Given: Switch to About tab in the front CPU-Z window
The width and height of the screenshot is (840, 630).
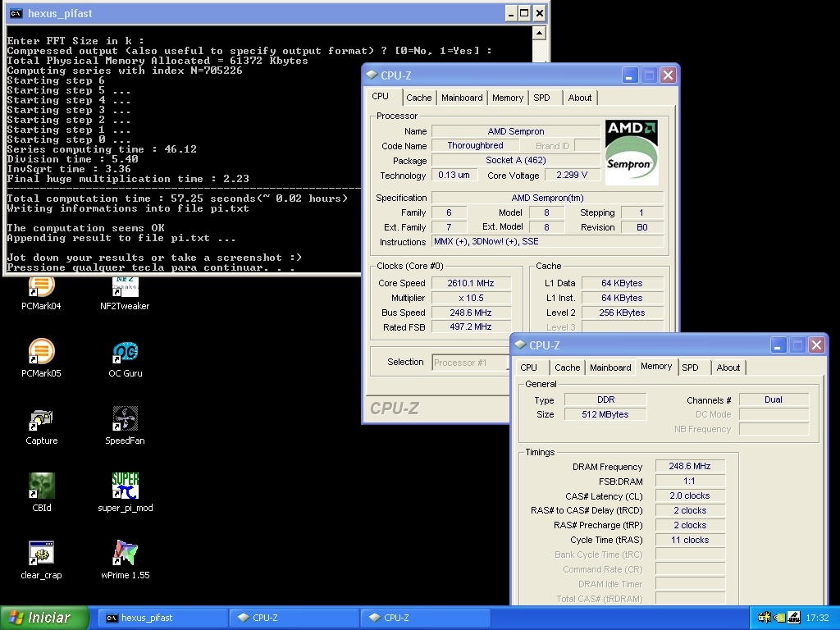Looking at the screenshot, I should point(728,367).
